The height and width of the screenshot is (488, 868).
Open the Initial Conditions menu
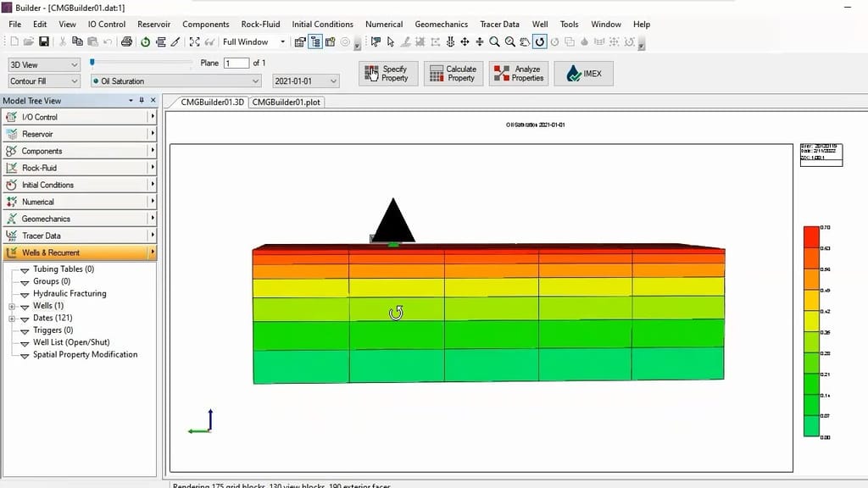tap(322, 25)
